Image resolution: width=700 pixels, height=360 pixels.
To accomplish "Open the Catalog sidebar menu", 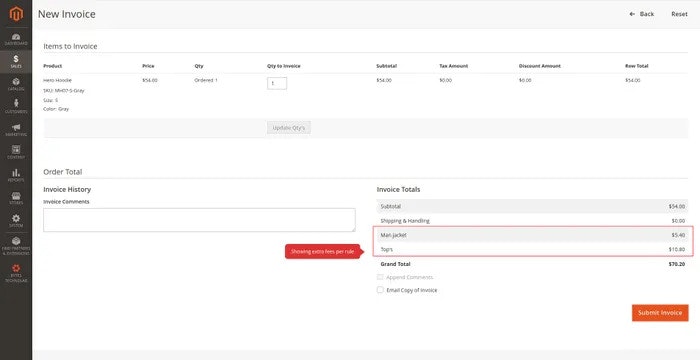I will click(16, 84).
